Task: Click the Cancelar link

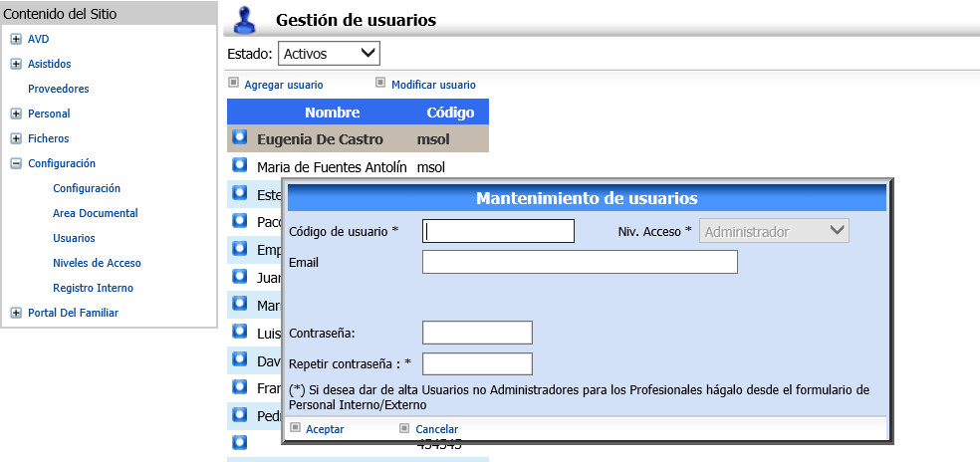Action: tap(436, 429)
